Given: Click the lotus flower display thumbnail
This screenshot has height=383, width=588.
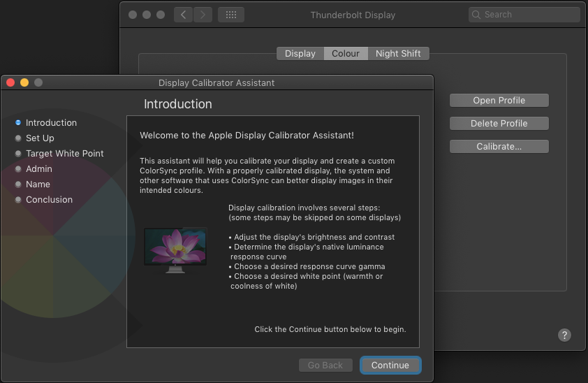Looking at the screenshot, I should click(x=175, y=250).
